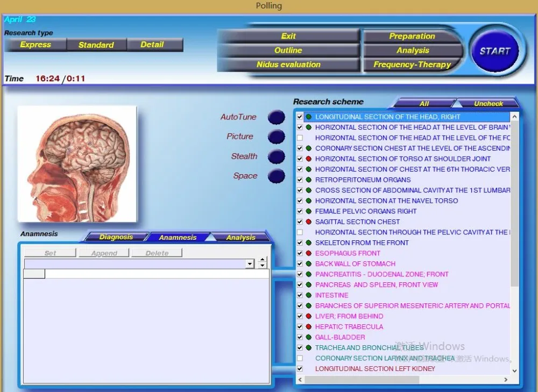The image size is (538, 392).
Task: Toggle the Space round indicator button
Action: [276, 176]
